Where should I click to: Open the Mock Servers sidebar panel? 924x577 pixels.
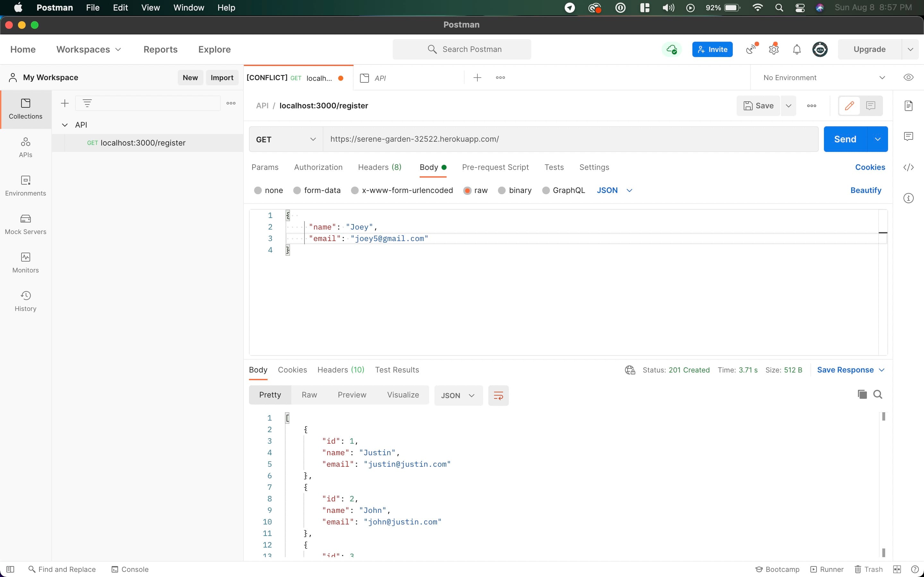[26, 224]
